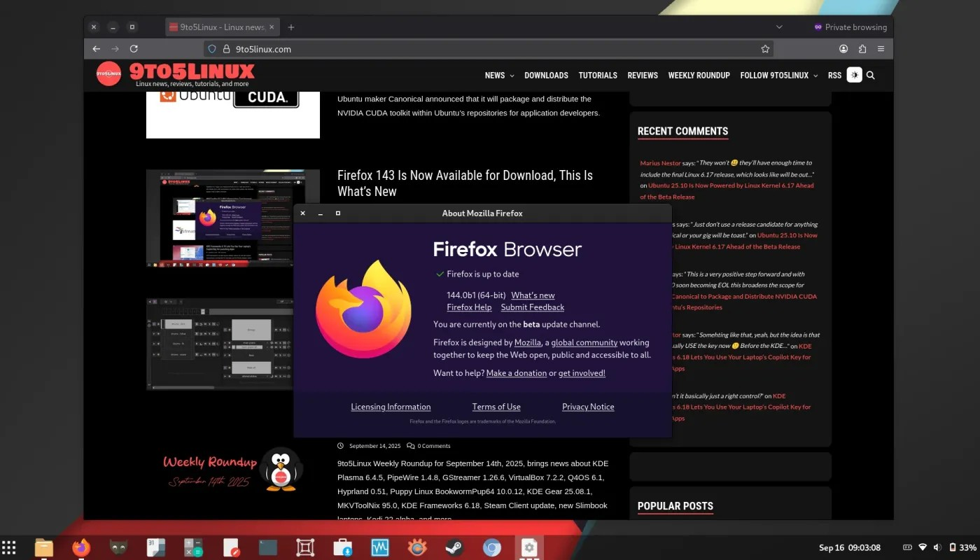Open the Firefox application menu (hamburger)
Screen dimensions: 980x560
881,49
